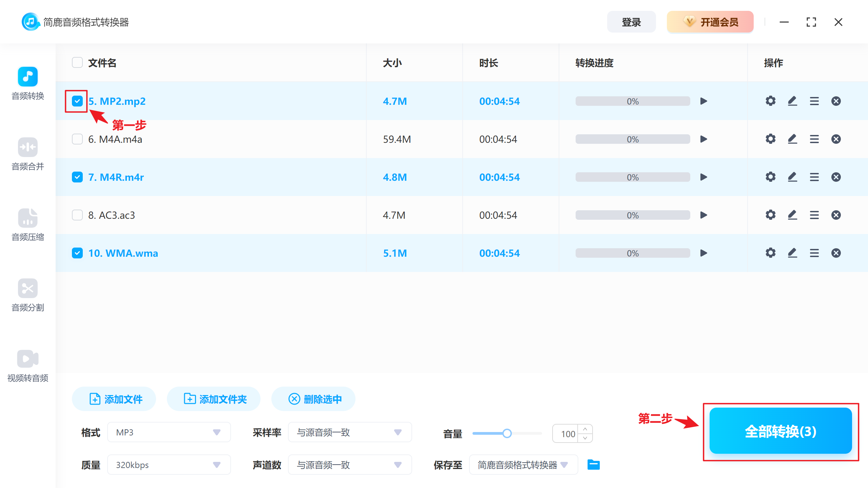Uncheck the MP2.mp2 file checkbox
The width and height of the screenshot is (868, 488).
77,101
